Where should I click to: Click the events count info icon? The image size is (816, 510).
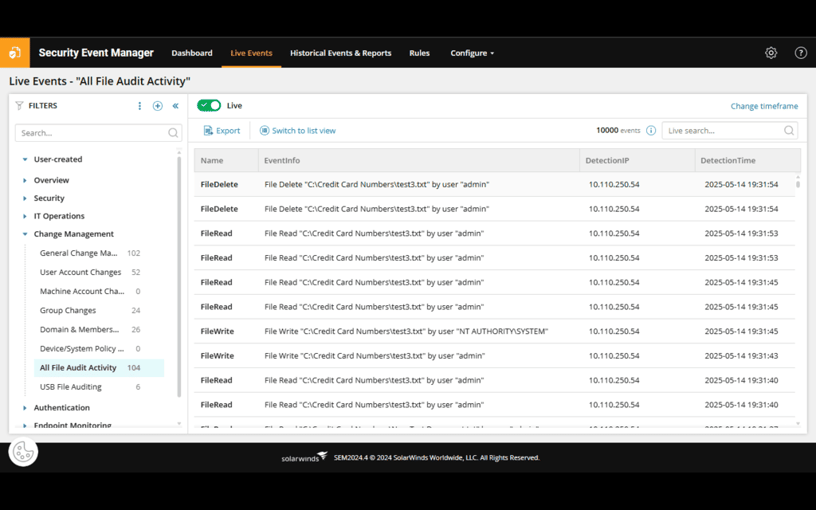point(651,131)
